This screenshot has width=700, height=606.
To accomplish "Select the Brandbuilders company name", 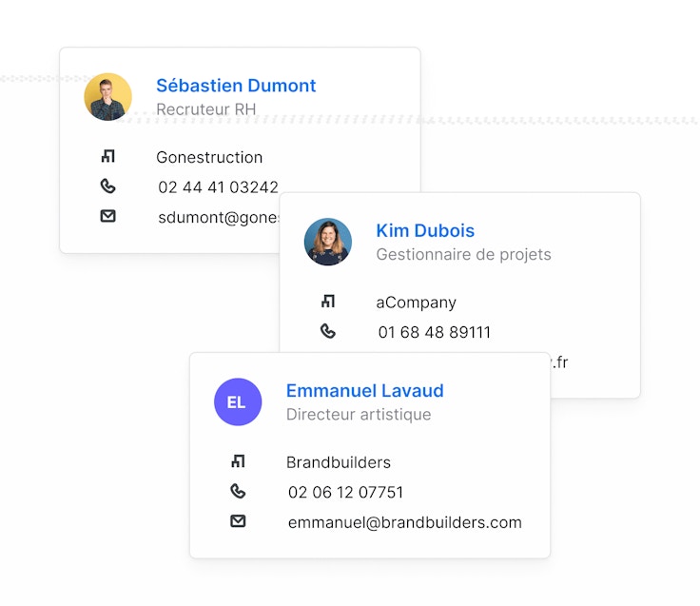I will coord(338,462).
